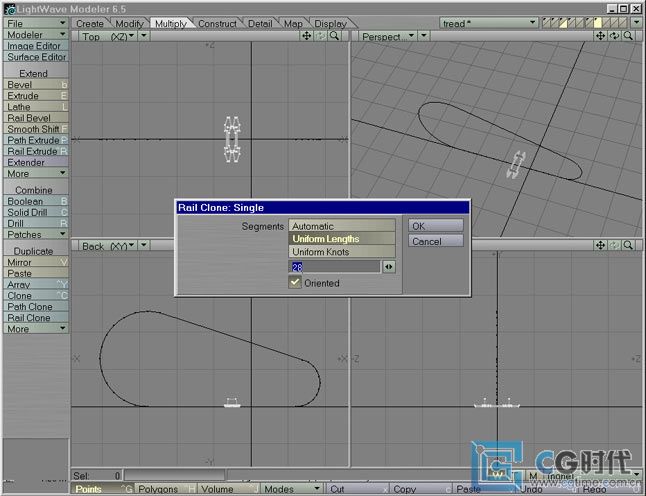Open the small arrow dropdown next to Top (XZ)
The image size is (646, 496).
pyautogui.click(x=144, y=36)
